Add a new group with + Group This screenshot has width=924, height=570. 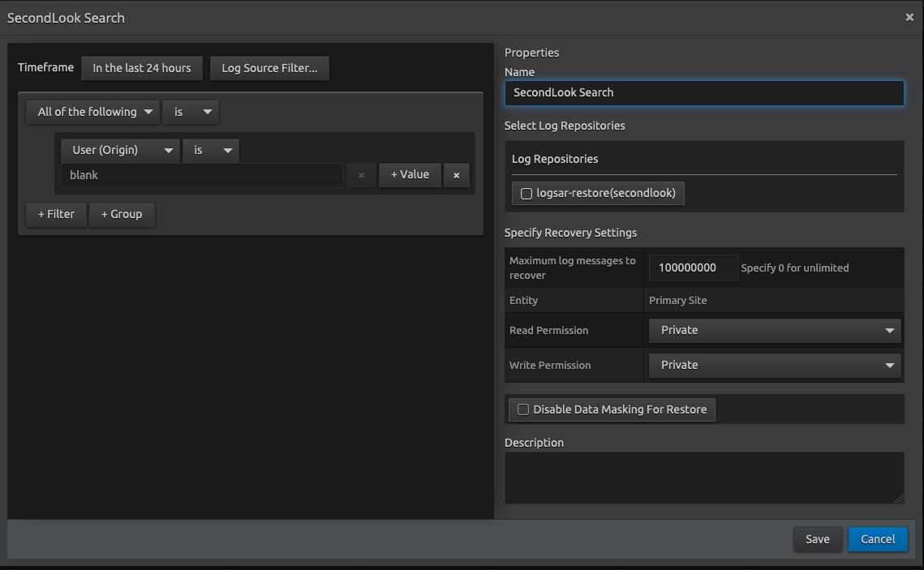coord(122,214)
